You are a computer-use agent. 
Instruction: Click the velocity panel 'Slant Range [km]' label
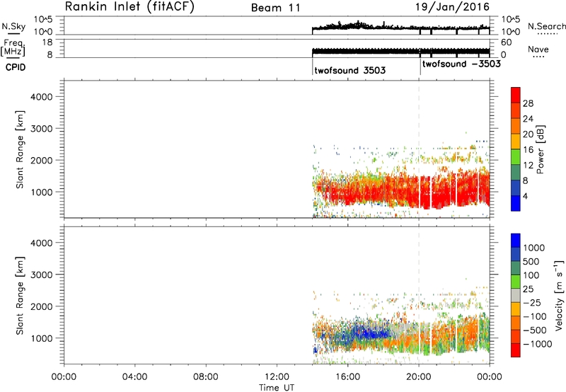pos(21,296)
